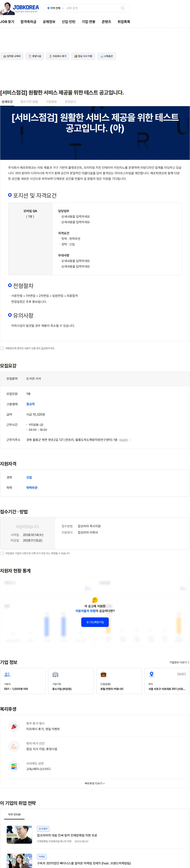Screen dimensions: 190x868
Task: Click the 휴양시설 benefit tag
Action: pyautogui.click(x=35, y=56)
